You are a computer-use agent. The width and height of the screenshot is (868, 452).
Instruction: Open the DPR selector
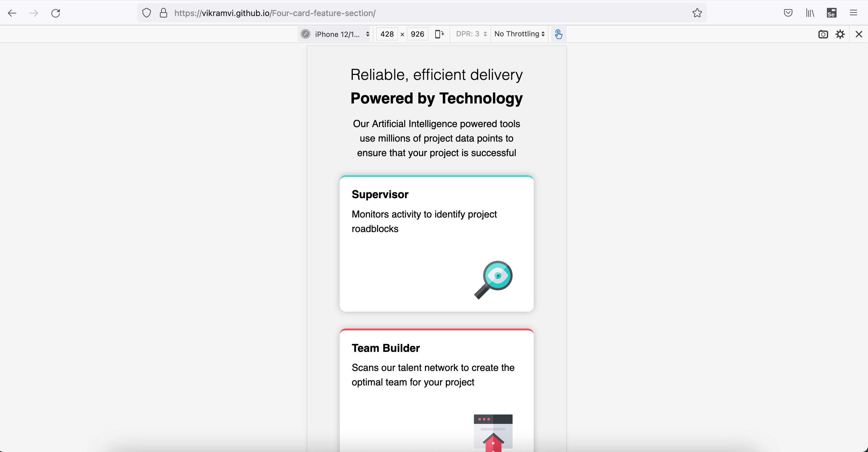tap(471, 34)
